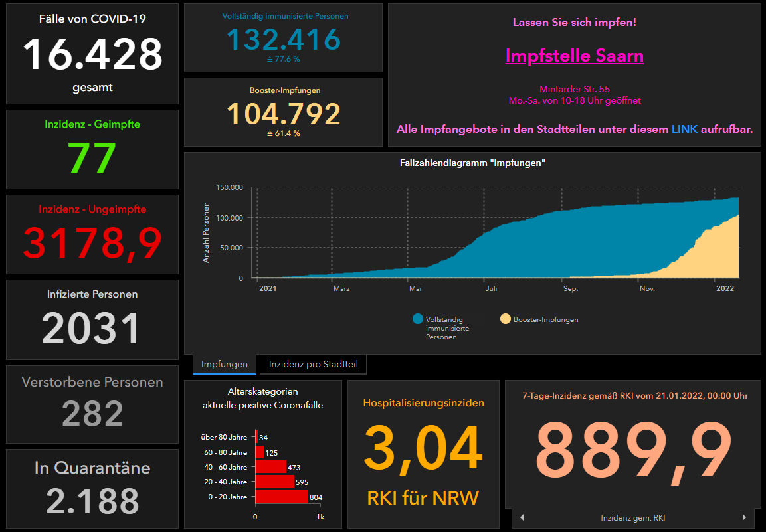766x532 pixels.
Task: Click the red bar for über 80 Jahre
Action: tap(257, 437)
